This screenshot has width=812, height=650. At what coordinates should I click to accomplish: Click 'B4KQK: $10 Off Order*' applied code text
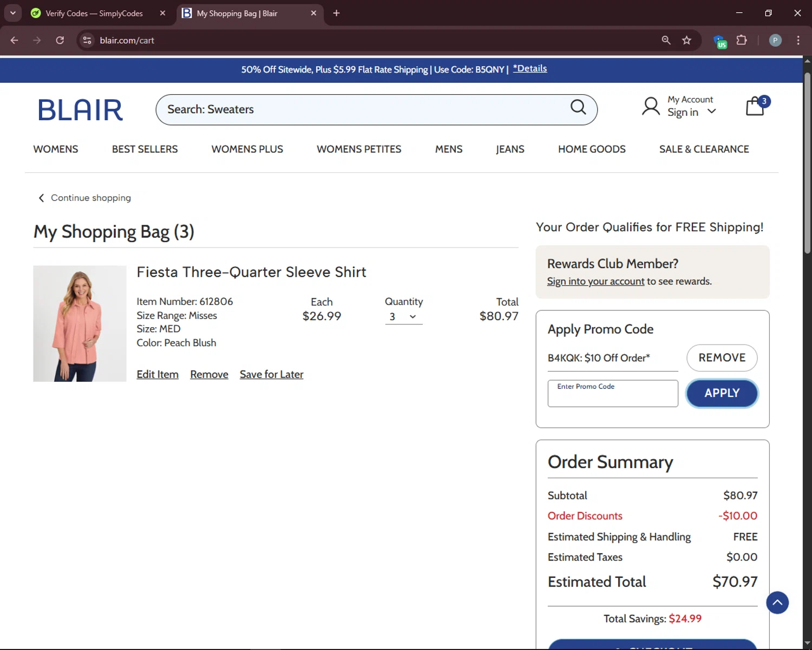pos(599,357)
